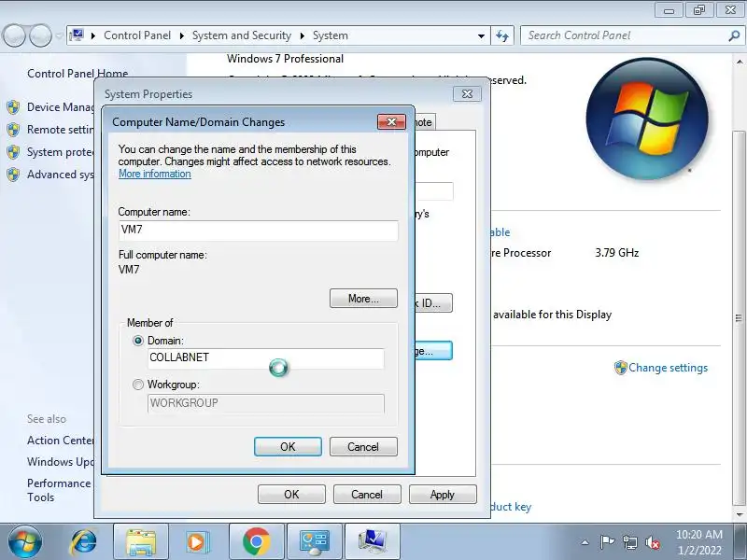Click OK in System Properties dialog
The width and height of the screenshot is (747, 560).
[x=291, y=495]
